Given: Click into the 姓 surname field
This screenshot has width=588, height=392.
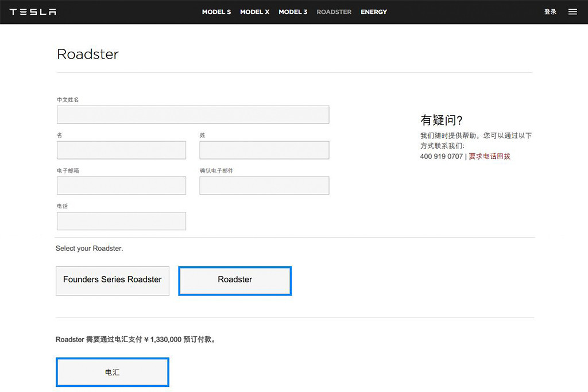Looking at the screenshot, I should 264,150.
